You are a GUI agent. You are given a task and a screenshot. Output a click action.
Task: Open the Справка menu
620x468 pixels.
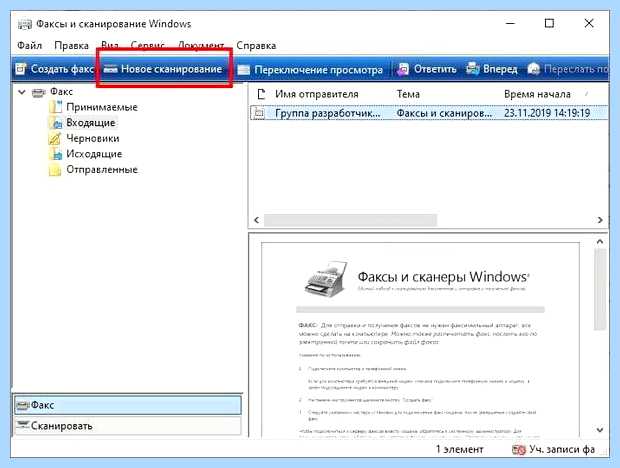[x=256, y=45]
